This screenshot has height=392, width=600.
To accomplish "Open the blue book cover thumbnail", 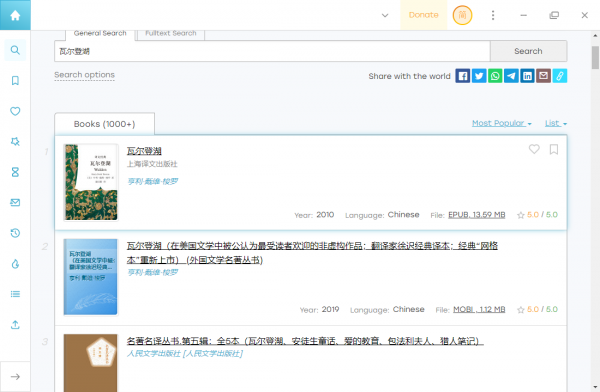I will (x=91, y=277).
